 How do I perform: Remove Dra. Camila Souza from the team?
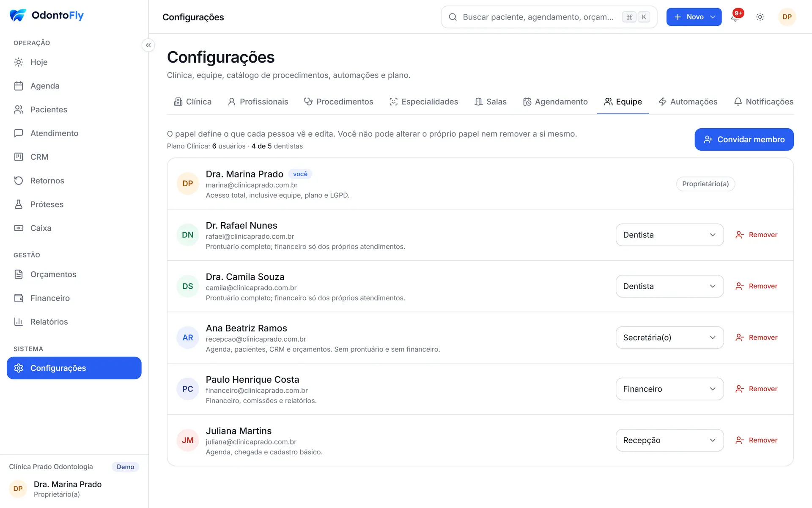pos(756,286)
